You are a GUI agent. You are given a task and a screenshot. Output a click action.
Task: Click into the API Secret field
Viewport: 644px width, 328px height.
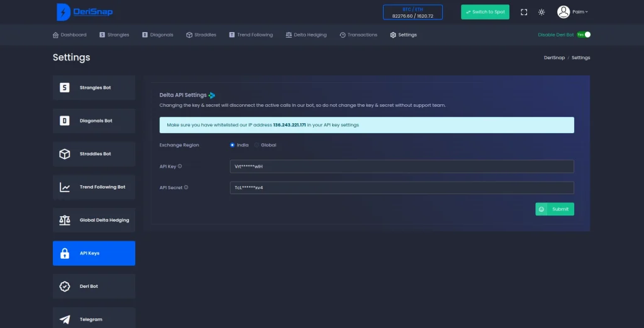(x=402, y=187)
